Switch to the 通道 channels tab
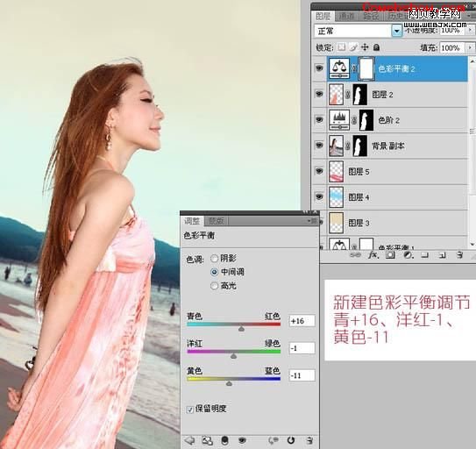 (346, 16)
